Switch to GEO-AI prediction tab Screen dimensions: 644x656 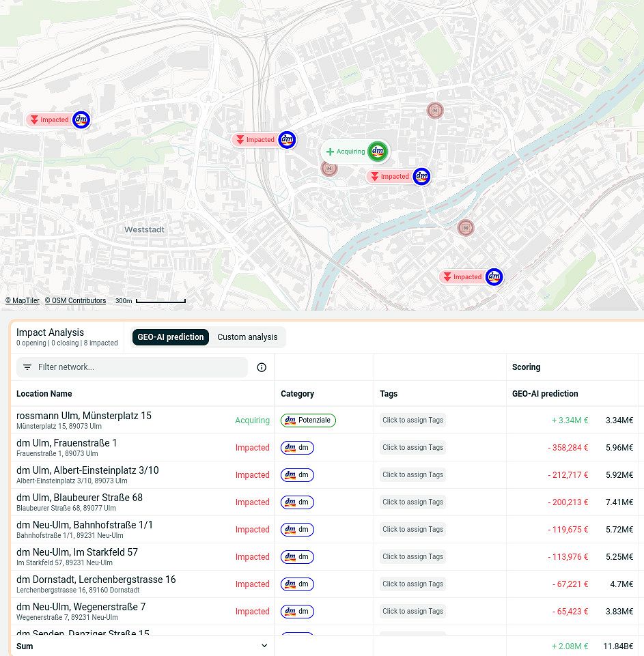point(171,337)
